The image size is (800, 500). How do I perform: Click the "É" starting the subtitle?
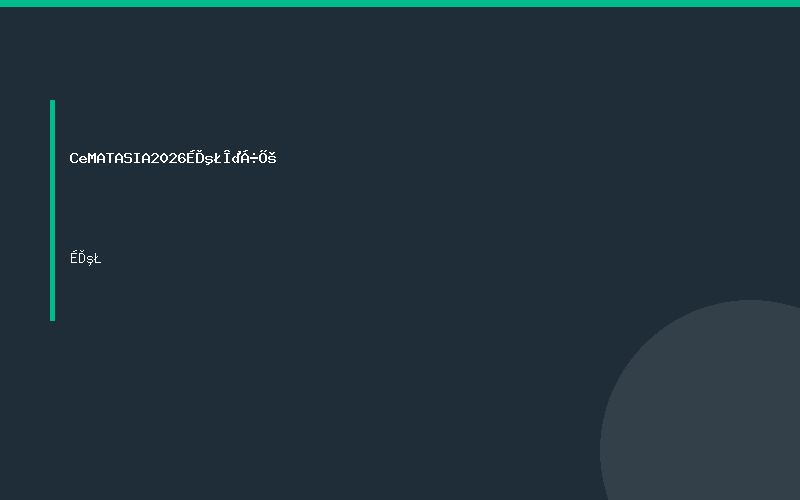74,258
